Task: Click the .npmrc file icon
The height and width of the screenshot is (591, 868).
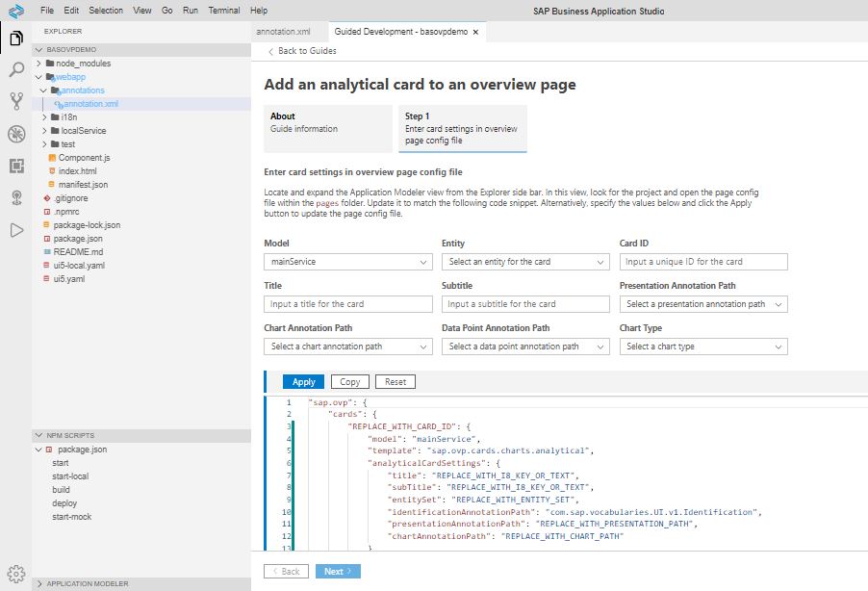Action: pyautogui.click(x=47, y=212)
